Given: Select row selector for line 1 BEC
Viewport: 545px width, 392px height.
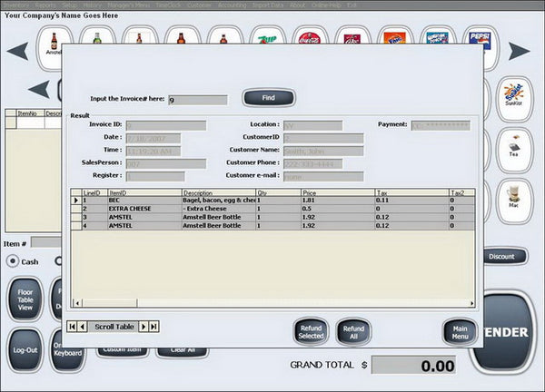Looking at the screenshot, I should pyautogui.click(x=75, y=201).
